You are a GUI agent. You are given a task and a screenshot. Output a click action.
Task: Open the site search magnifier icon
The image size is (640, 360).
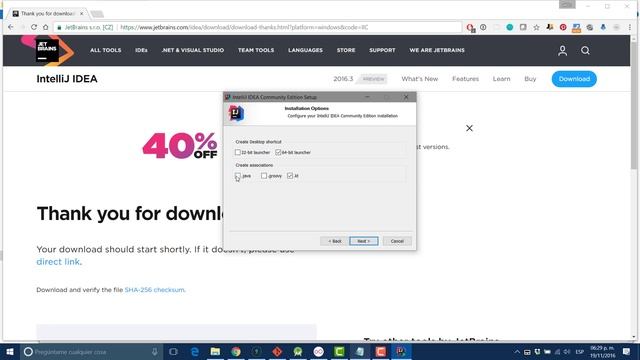(585, 50)
